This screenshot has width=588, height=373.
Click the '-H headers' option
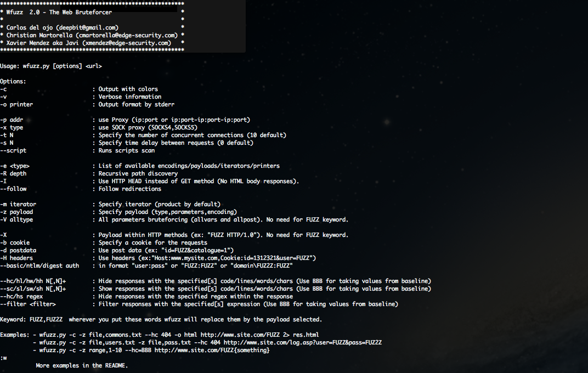point(16,258)
